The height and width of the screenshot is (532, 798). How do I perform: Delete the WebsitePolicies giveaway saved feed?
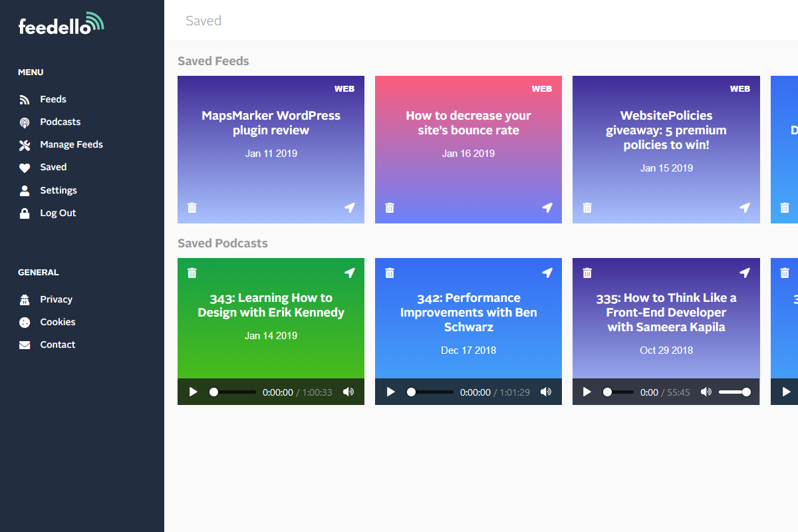coord(587,207)
